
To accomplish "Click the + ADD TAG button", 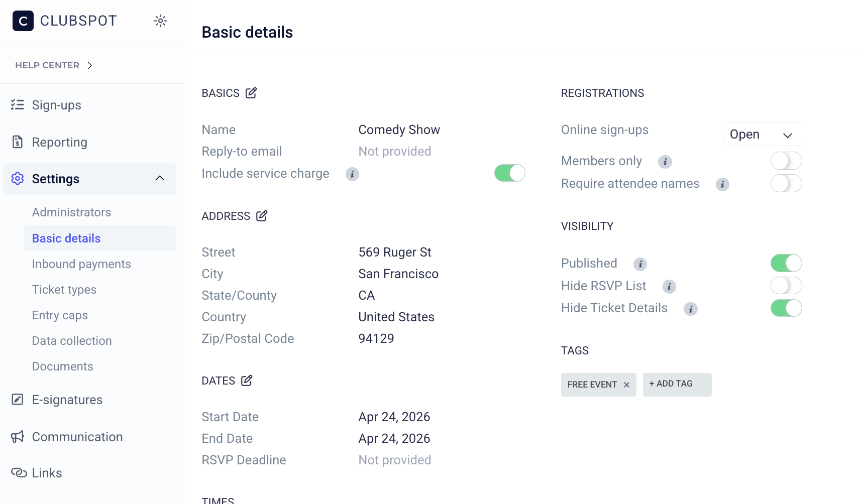I will [677, 385].
